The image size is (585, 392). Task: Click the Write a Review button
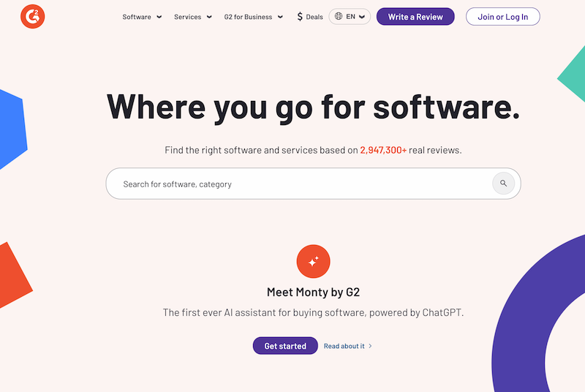click(415, 17)
